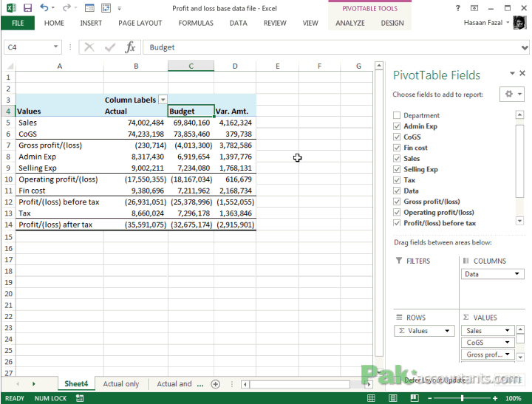Switch to Page Break Preview in status bar
The height and width of the screenshot is (404, 532).
click(x=415, y=398)
